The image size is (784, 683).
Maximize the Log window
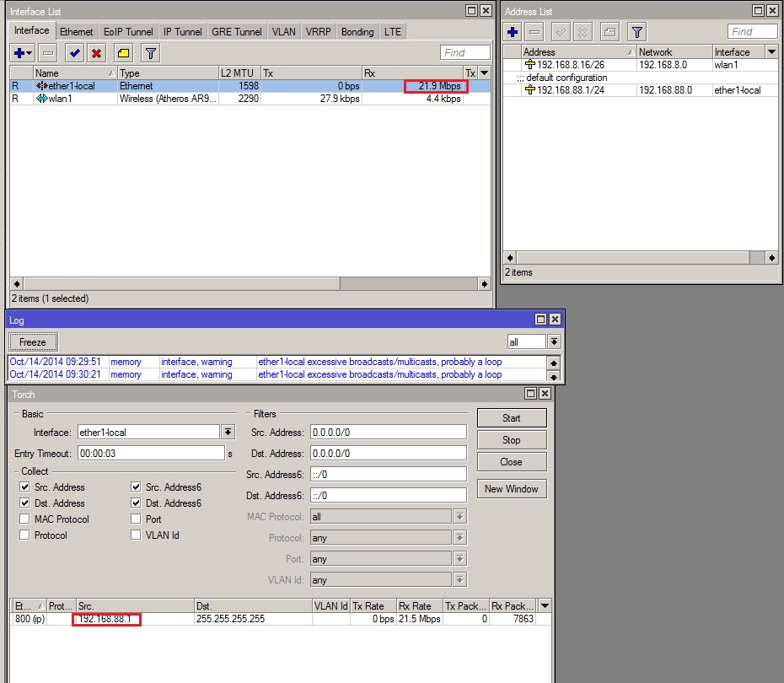pyautogui.click(x=540, y=319)
